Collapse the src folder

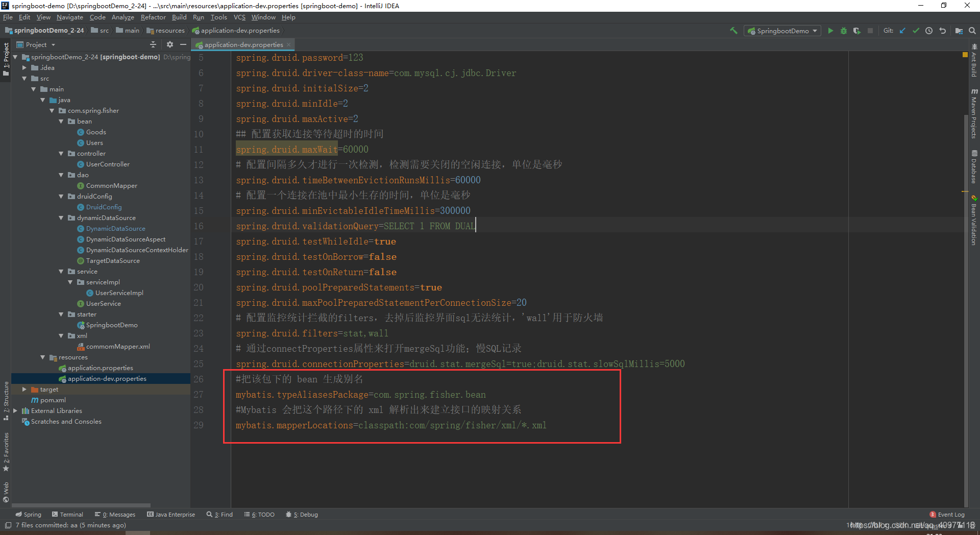24,79
